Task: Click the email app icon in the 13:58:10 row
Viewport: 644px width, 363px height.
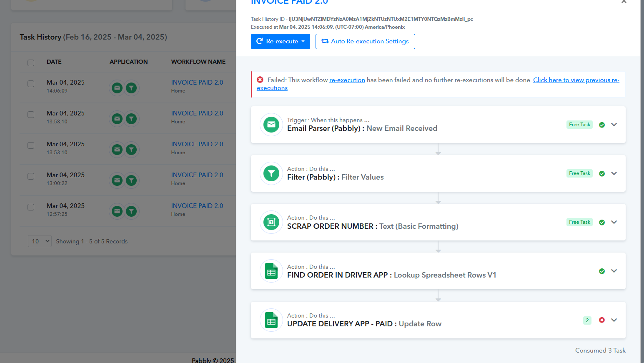Action: click(x=117, y=119)
